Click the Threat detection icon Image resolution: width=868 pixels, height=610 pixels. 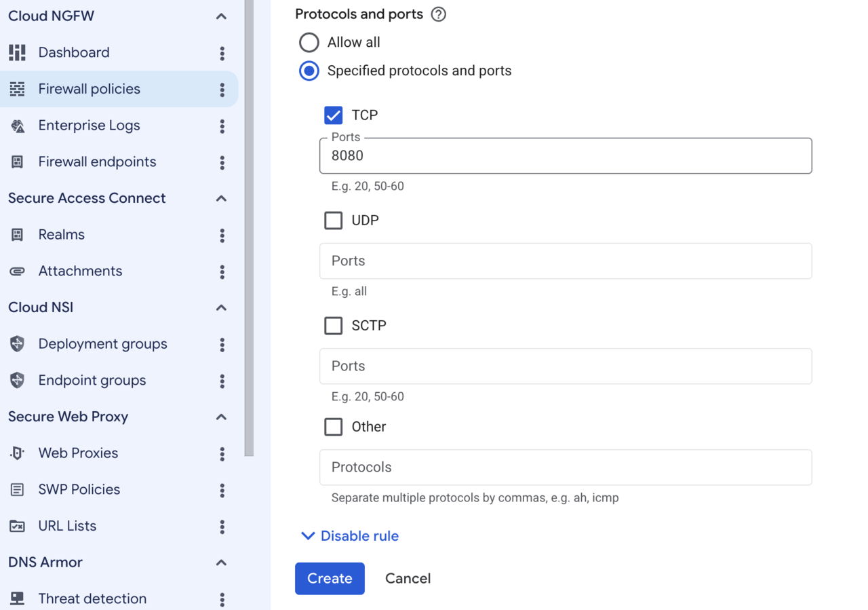tap(17, 598)
